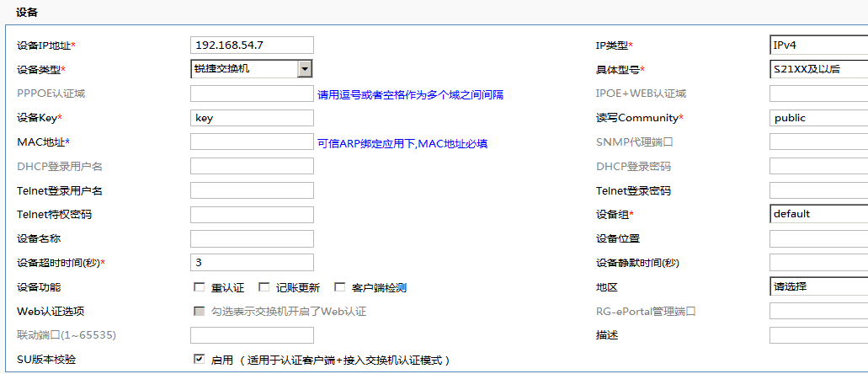Click the Telnet特权密码 input field

click(x=252, y=215)
